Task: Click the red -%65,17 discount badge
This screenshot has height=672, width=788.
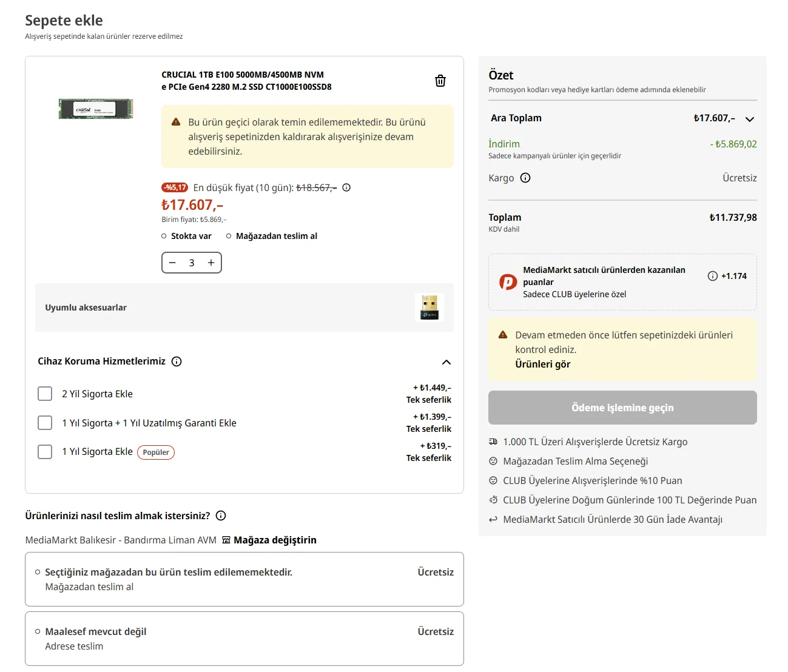Action: [175, 187]
